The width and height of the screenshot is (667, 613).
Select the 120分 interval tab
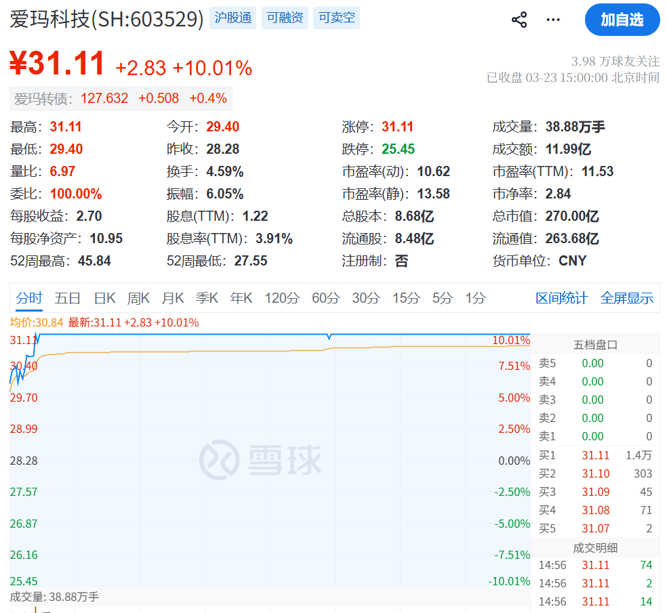282,298
